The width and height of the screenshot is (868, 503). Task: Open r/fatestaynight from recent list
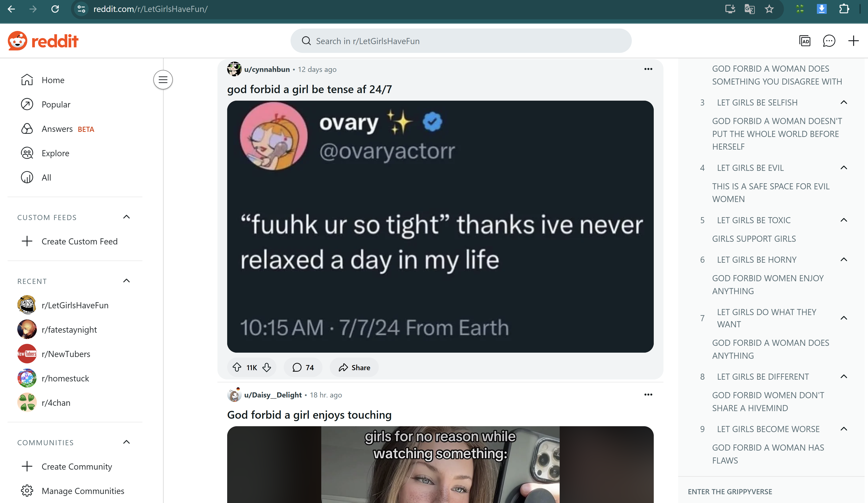tap(69, 329)
